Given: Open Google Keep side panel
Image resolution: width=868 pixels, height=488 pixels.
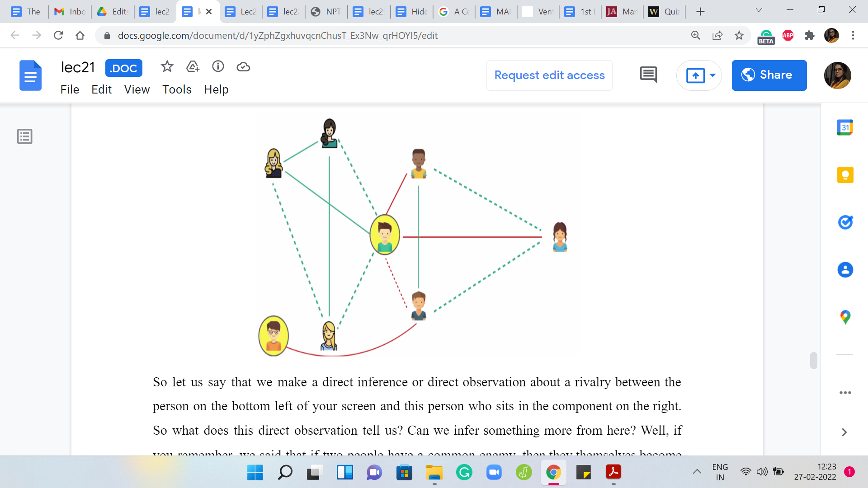Looking at the screenshot, I should [x=845, y=175].
